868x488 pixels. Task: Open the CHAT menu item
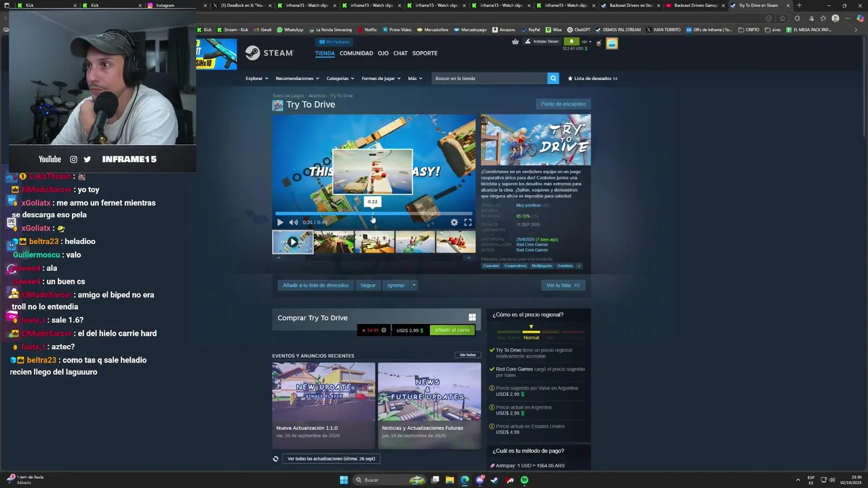point(400,54)
